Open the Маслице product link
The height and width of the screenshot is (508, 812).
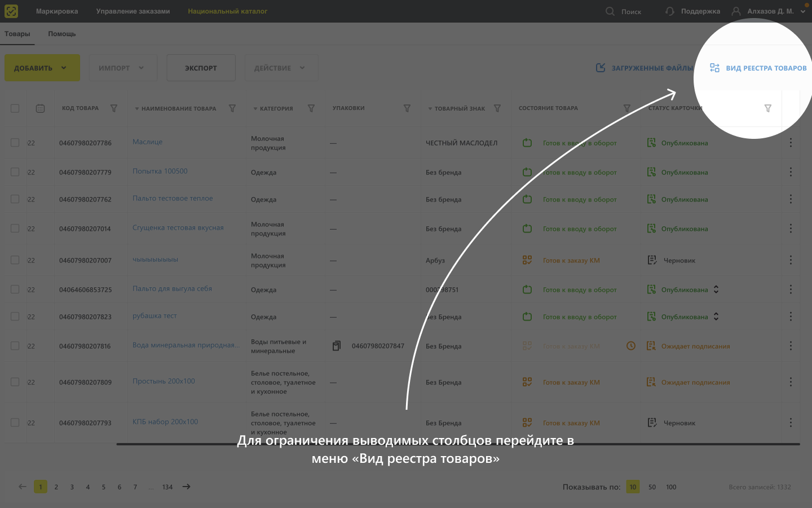[x=147, y=142]
